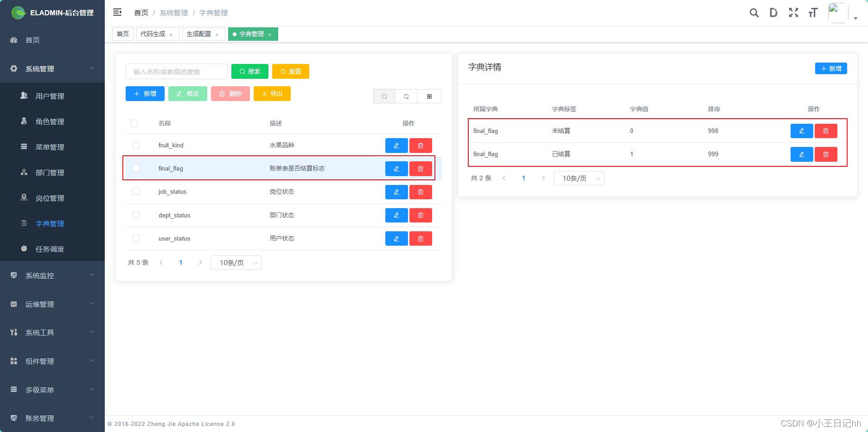868x432 pixels.
Task: Open 首页 dashboard in the sidebar
Action: tap(52, 40)
